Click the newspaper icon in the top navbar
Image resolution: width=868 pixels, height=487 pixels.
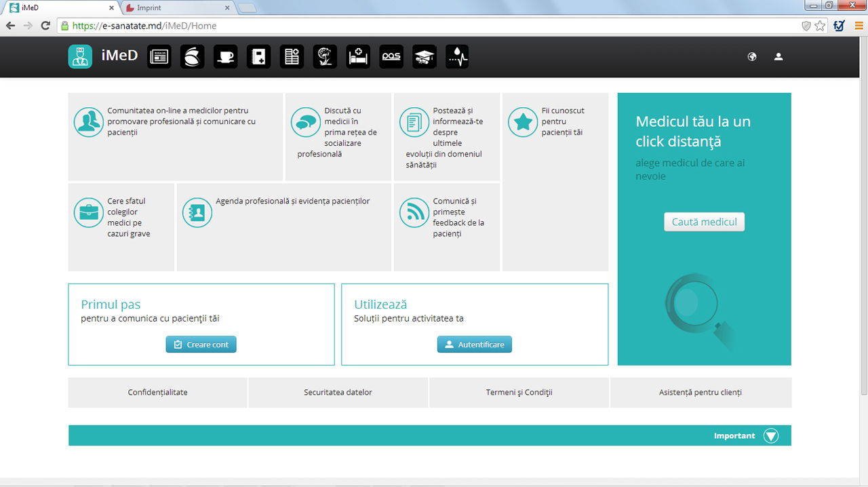pyautogui.click(x=159, y=57)
